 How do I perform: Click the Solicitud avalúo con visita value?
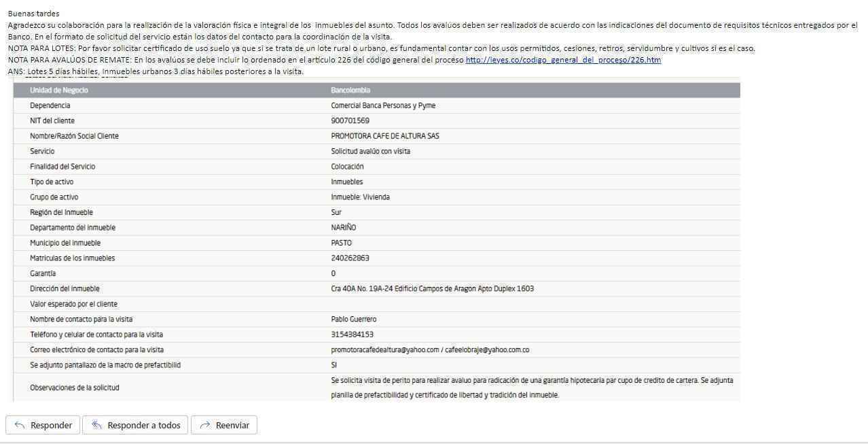point(370,152)
